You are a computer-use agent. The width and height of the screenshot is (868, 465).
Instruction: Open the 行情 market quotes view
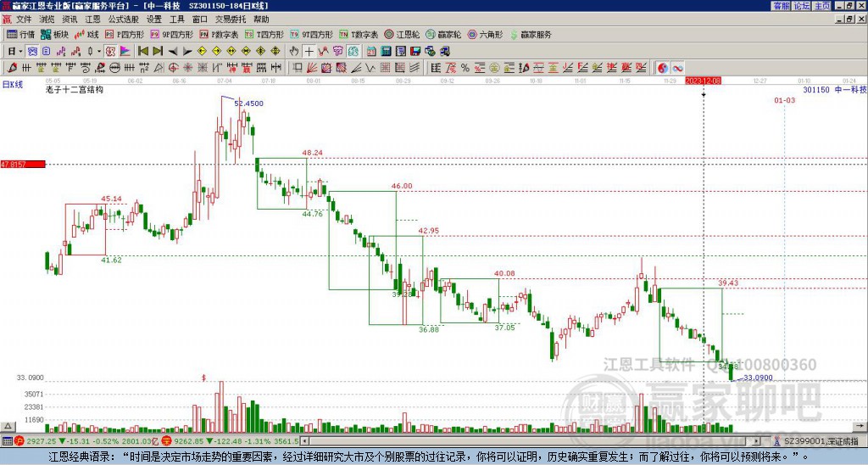20,34
